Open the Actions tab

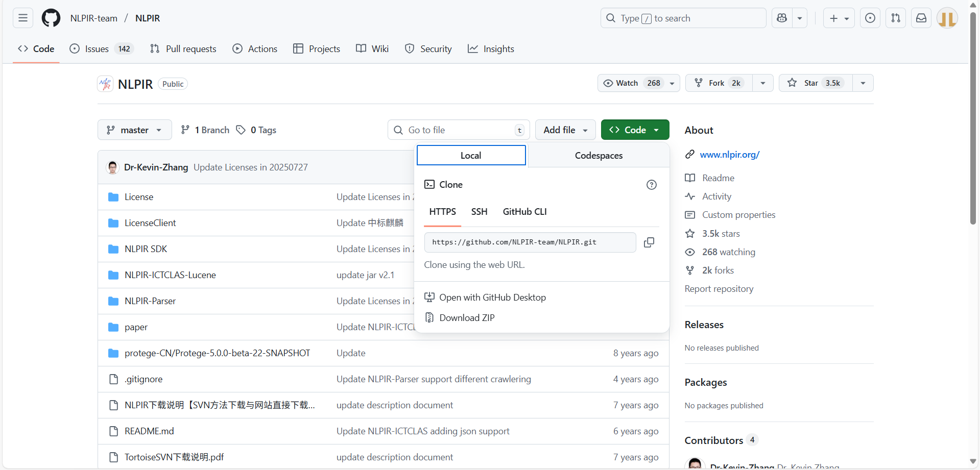tap(255, 49)
